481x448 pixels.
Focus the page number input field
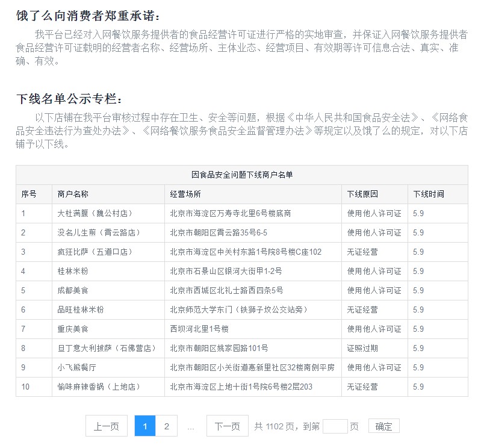(x=335, y=426)
